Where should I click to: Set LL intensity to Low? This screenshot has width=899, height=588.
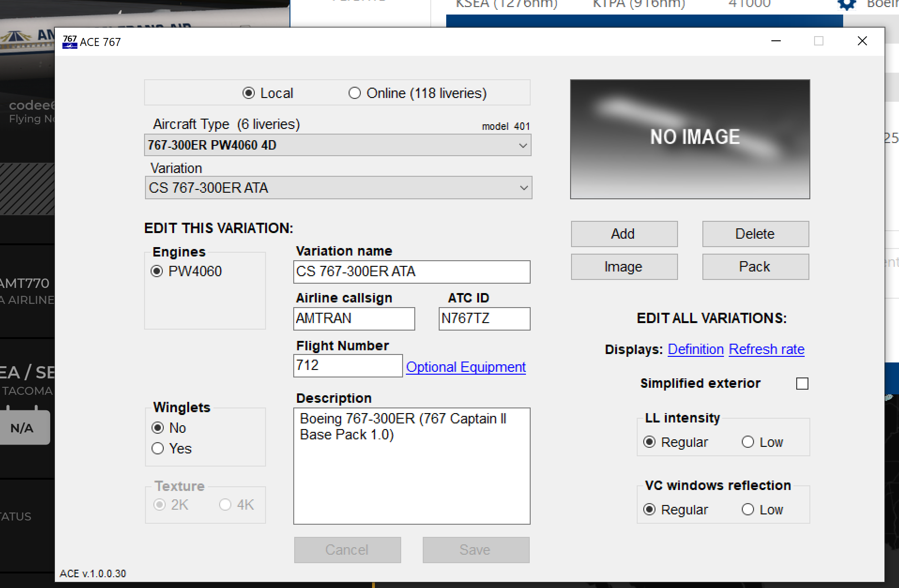tap(748, 442)
